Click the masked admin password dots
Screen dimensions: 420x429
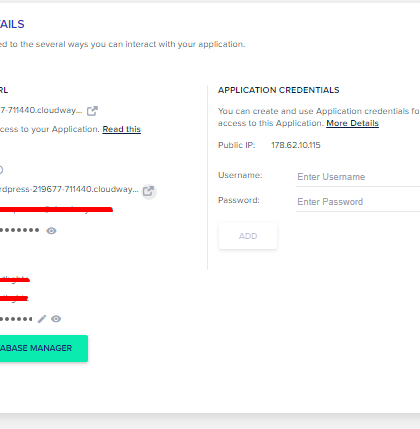(x=19, y=230)
